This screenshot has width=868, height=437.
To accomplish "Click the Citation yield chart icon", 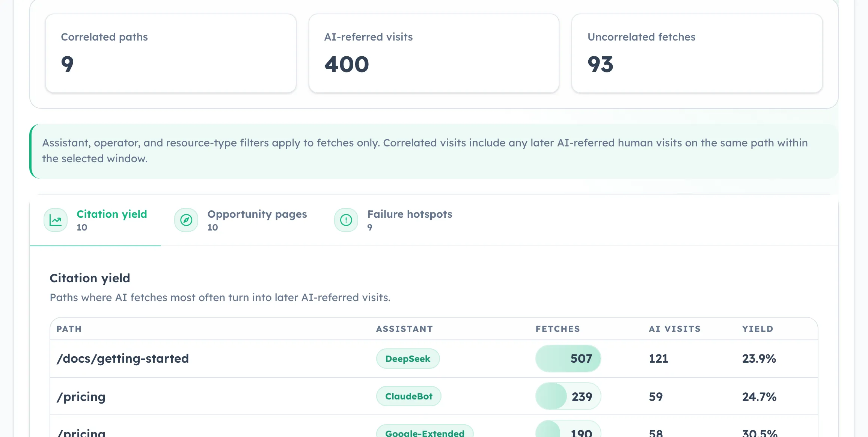I will pos(56,220).
